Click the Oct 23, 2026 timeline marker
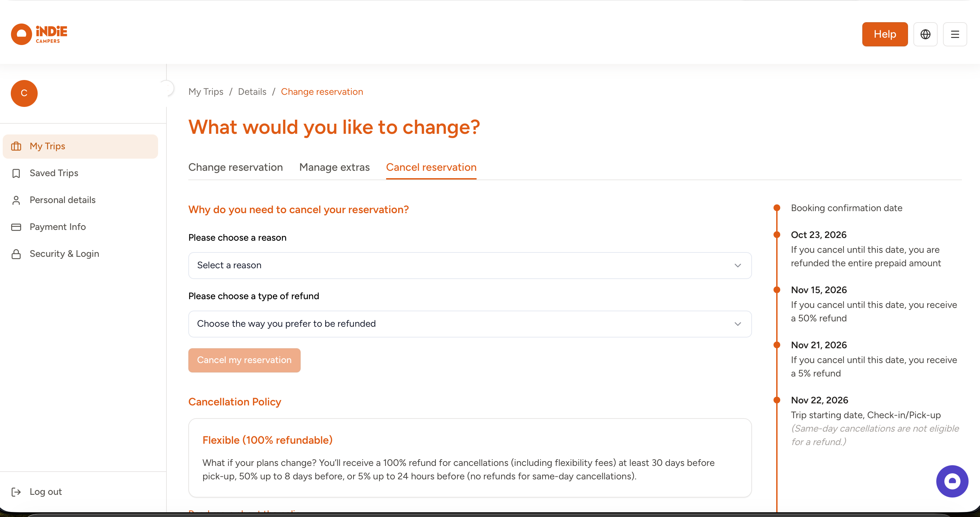The height and width of the screenshot is (517, 980). point(777,235)
